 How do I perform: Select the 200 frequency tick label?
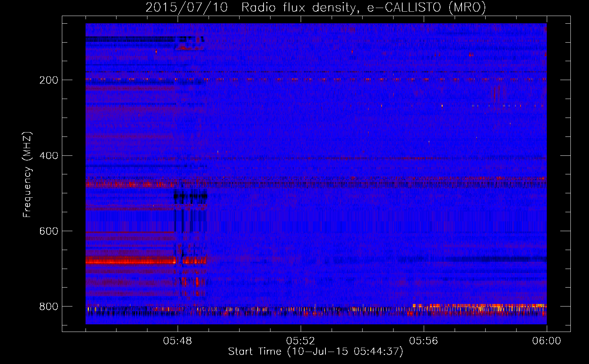coord(49,80)
